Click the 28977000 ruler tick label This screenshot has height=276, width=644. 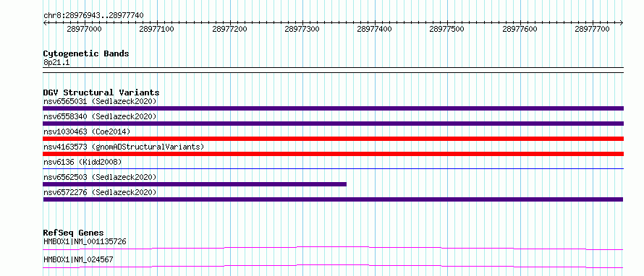84,29
